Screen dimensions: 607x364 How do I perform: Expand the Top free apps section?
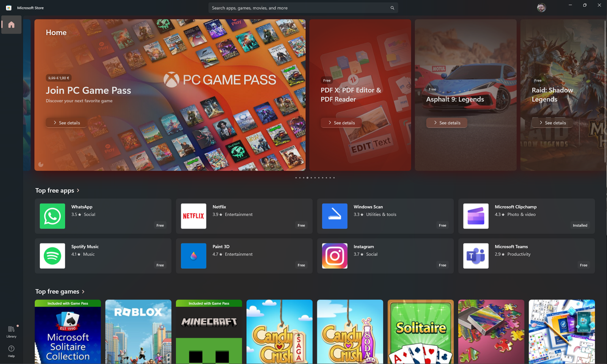click(57, 190)
